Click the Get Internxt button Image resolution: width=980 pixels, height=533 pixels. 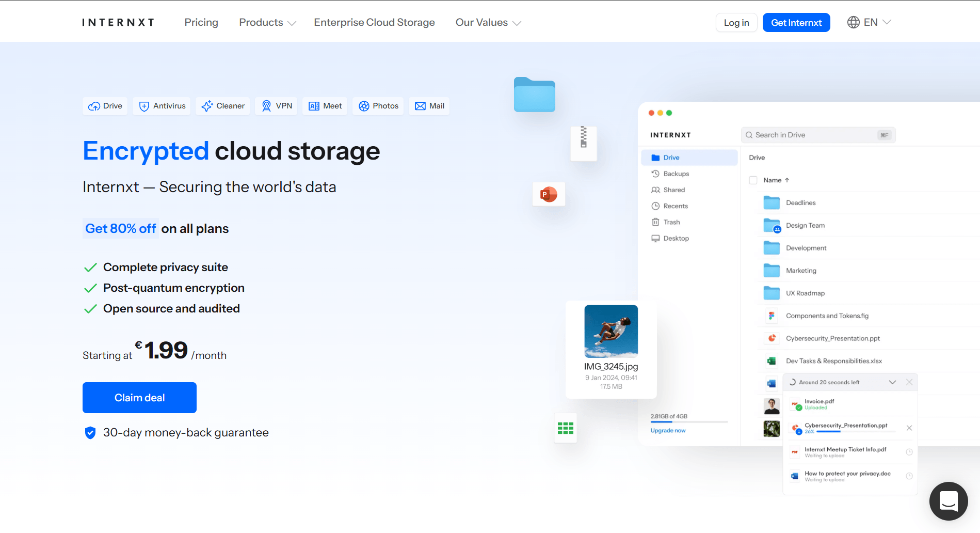point(796,23)
